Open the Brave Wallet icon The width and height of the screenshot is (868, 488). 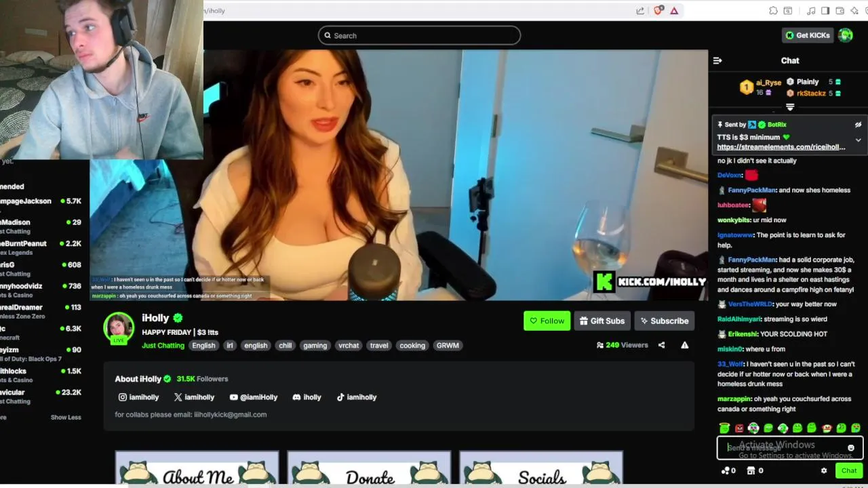click(x=840, y=11)
